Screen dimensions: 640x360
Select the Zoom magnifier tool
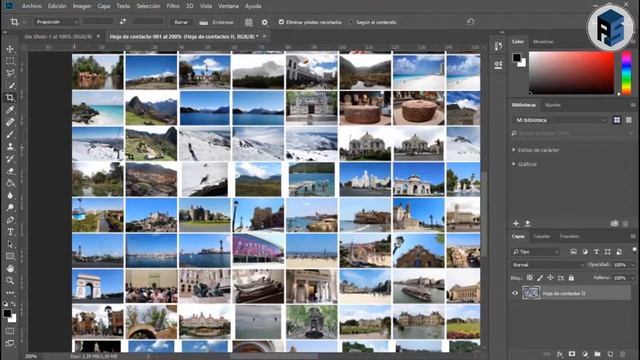(10, 280)
